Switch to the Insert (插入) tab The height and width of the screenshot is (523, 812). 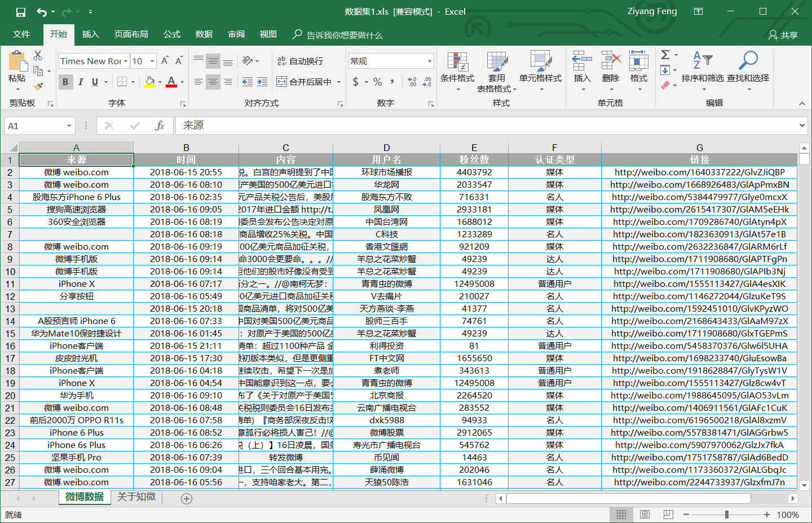91,34
